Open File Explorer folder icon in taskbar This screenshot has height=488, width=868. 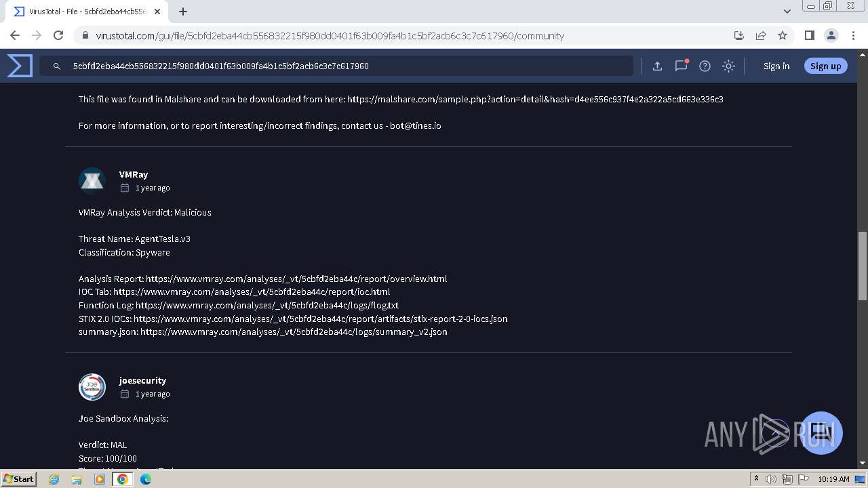coord(77,479)
